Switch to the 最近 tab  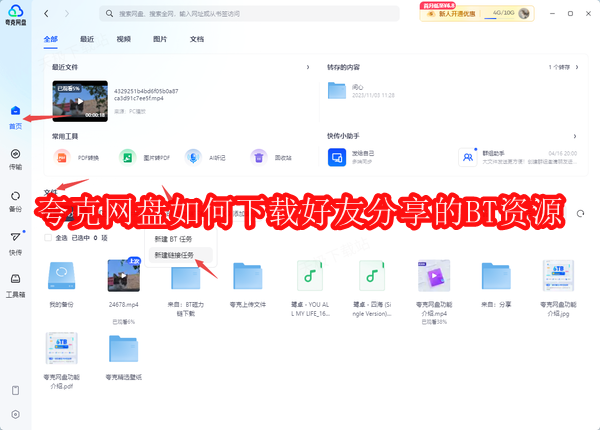coord(87,39)
